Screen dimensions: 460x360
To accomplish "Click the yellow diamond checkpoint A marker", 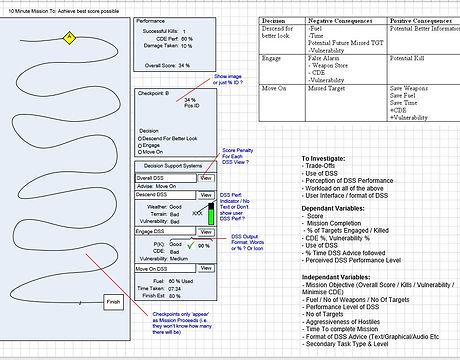I will coord(69,38).
